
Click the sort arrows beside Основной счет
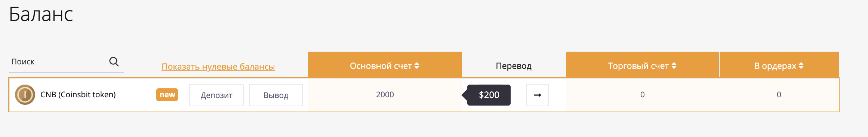coord(417,66)
